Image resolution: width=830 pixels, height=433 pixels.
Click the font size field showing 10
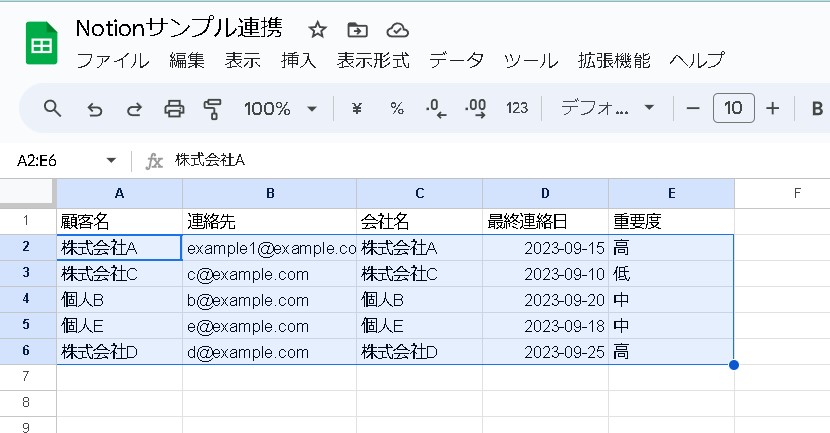point(733,108)
